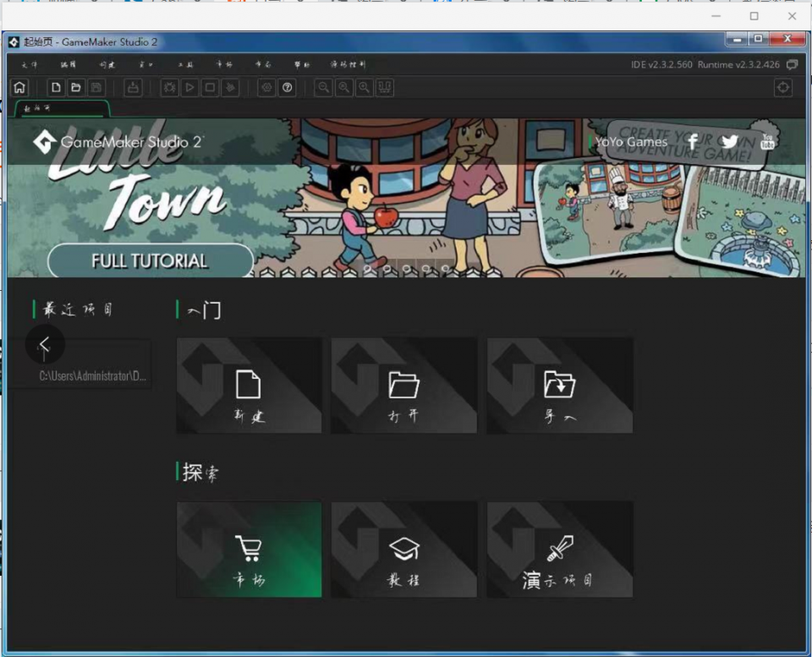Open the 市场 (Marketplace) menu in menu bar

224,65
